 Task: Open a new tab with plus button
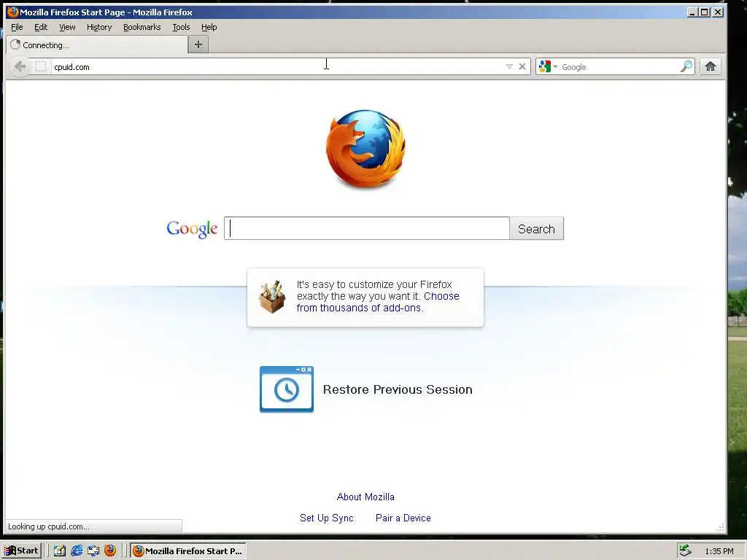(x=198, y=44)
